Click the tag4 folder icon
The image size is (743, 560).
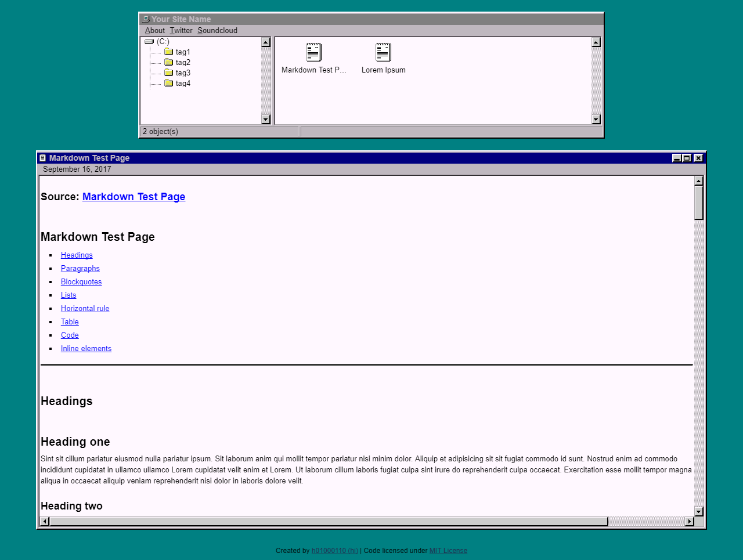pyautogui.click(x=168, y=83)
